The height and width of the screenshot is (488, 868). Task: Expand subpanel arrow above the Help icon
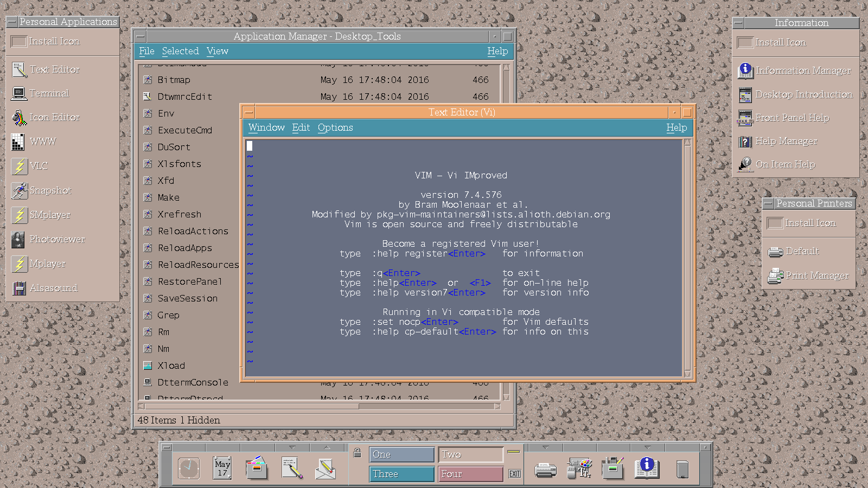point(647,447)
